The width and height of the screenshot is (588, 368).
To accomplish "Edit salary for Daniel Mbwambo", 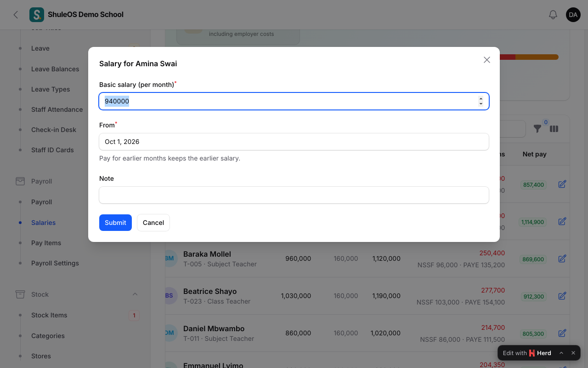I will pos(562,333).
